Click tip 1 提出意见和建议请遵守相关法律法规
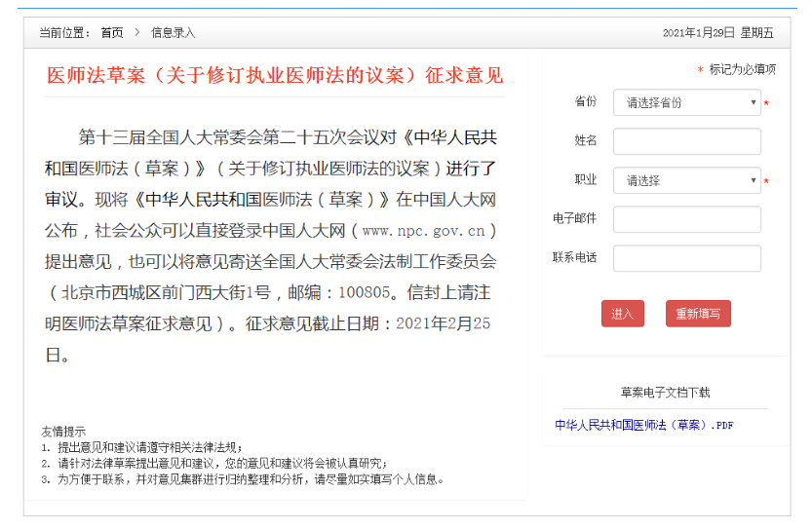The image size is (812, 530). click(x=142, y=447)
